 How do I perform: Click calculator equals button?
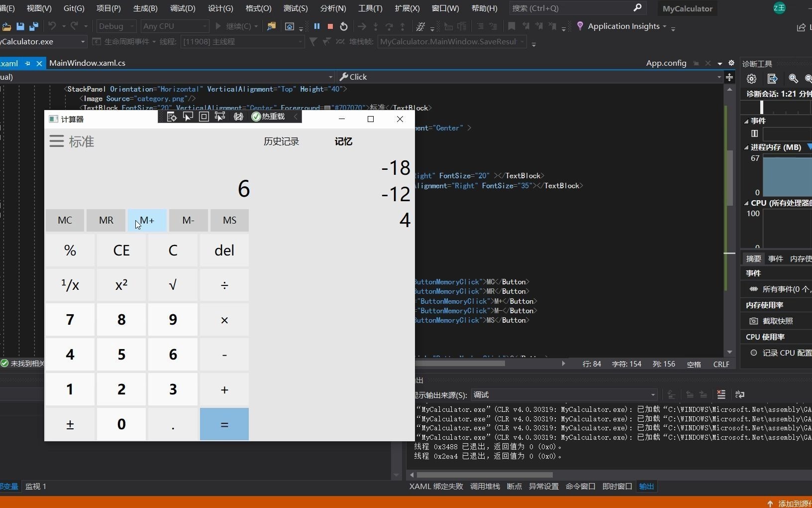(224, 424)
